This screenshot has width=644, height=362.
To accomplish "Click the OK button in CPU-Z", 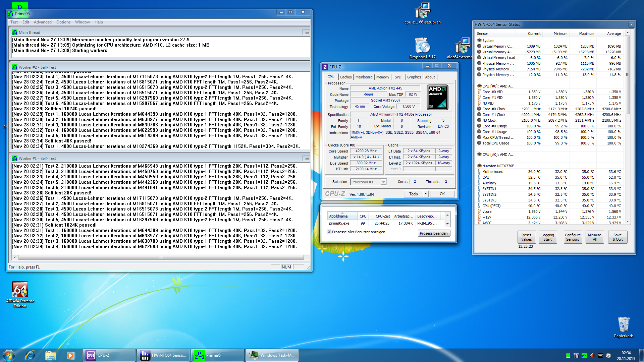I will pyautogui.click(x=442, y=194).
